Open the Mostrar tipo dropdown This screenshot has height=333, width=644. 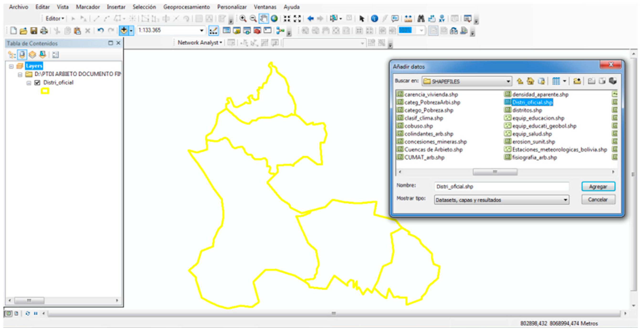[565, 200]
